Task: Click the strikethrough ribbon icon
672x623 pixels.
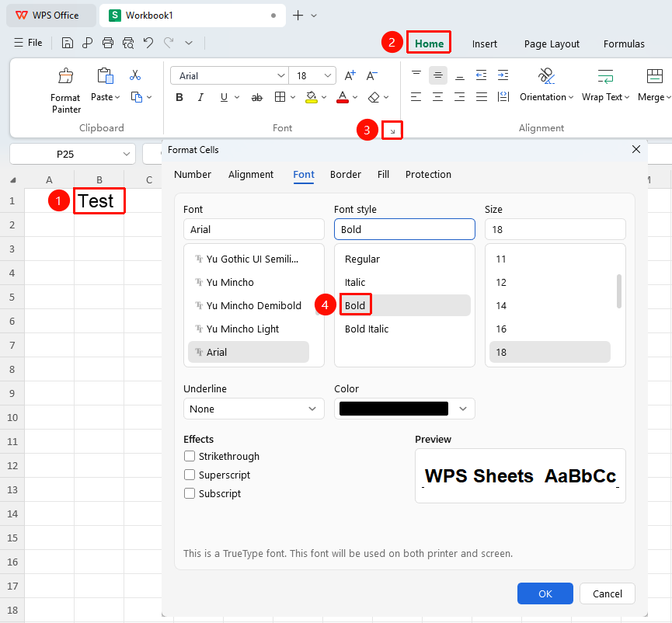Action: tap(256, 98)
